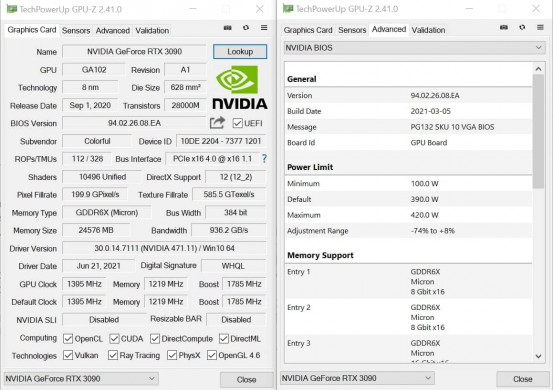
Task: Click the camera icon in right window
Action: click(504, 28)
